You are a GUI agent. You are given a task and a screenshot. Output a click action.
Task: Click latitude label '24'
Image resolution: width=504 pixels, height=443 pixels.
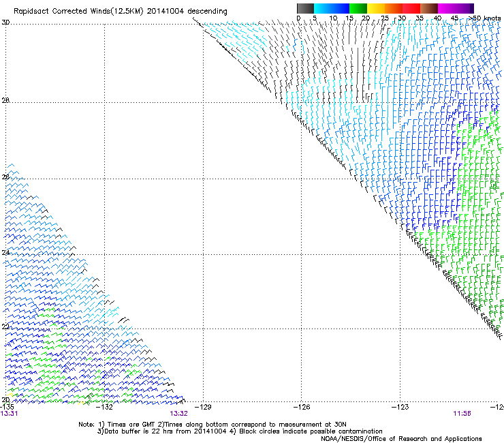click(5, 253)
